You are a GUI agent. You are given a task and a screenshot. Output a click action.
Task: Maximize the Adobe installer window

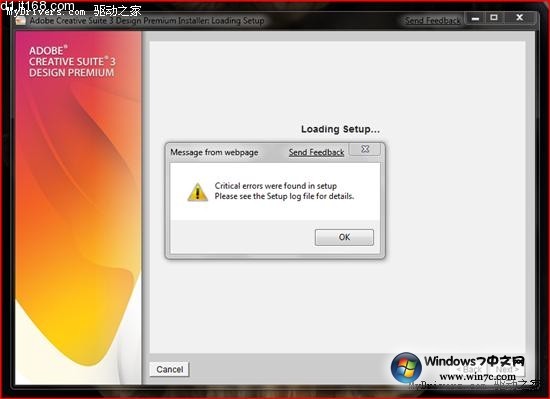click(494, 18)
